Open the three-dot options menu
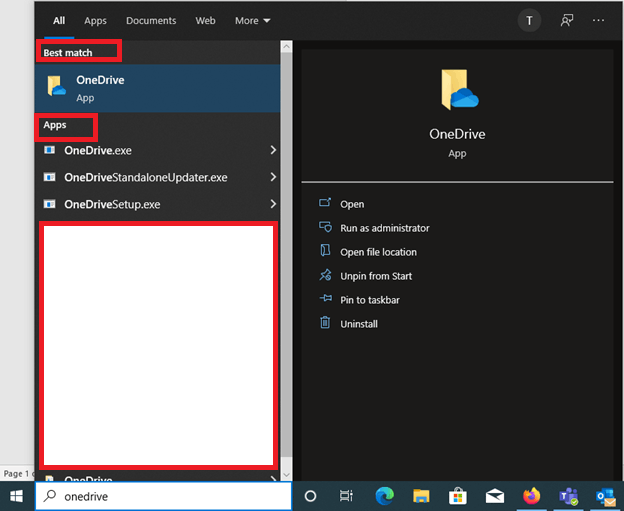 598,20
